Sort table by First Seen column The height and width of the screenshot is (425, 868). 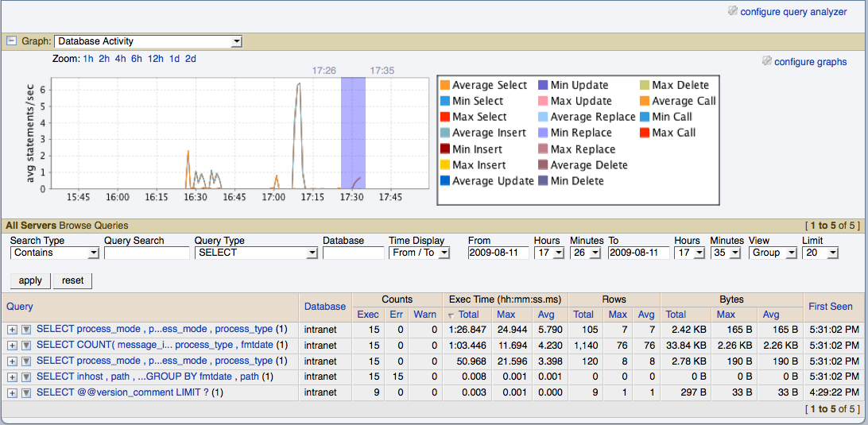point(830,306)
